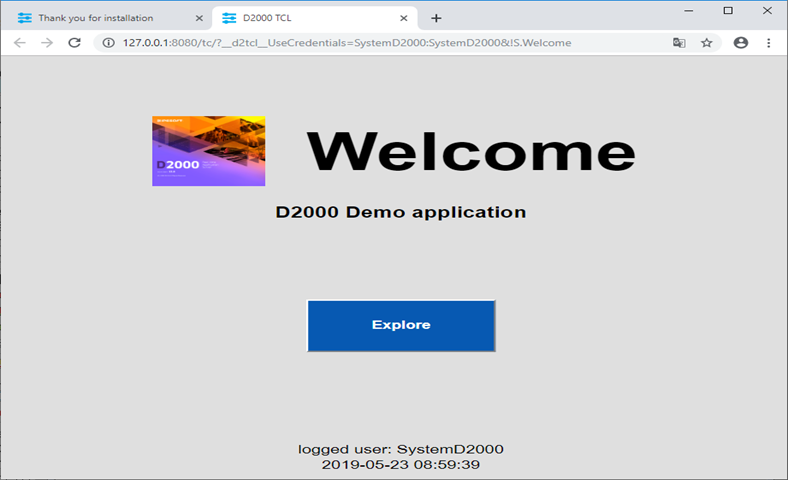
Task: Maximize the Chrome browser window
Action: [728, 10]
